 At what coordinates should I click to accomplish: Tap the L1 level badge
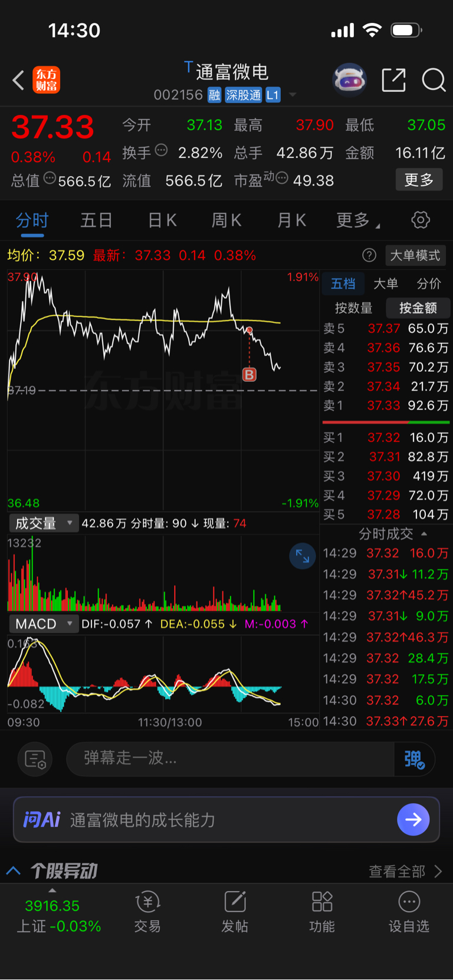coord(273,95)
